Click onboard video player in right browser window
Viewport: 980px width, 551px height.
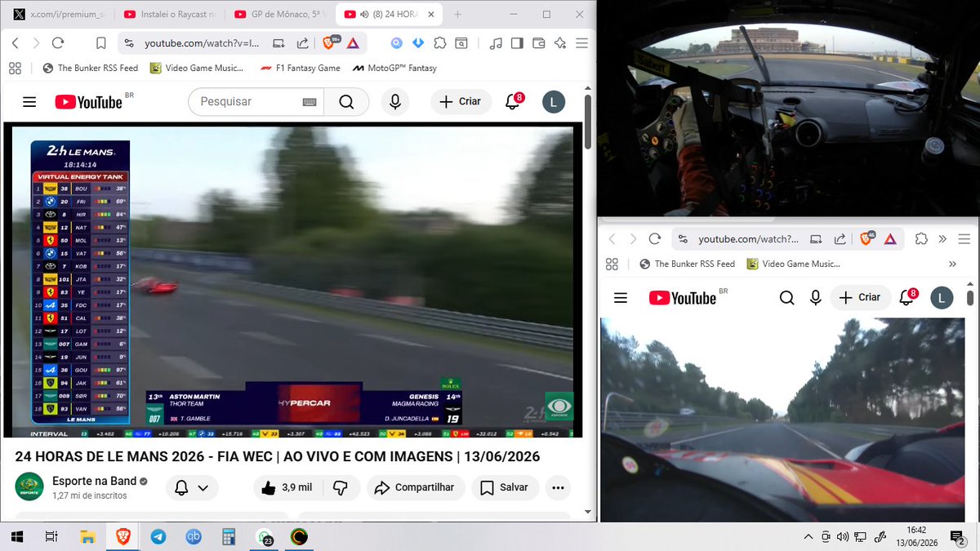click(x=783, y=420)
